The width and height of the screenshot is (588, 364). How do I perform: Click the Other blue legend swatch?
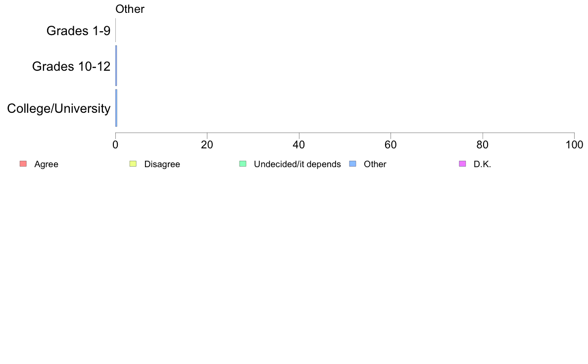353,164
